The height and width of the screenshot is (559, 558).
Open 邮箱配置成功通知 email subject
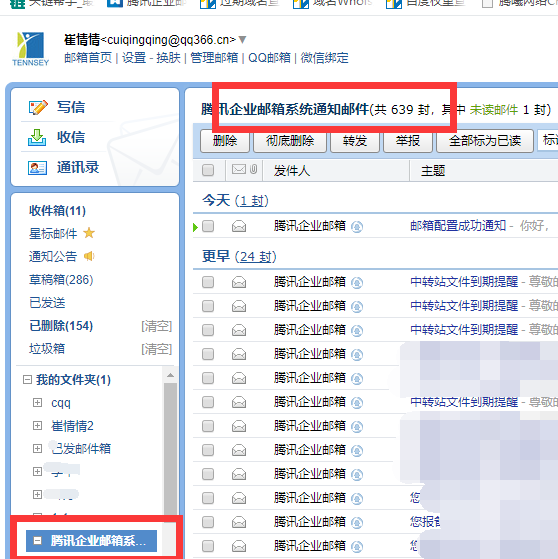tap(458, 226)
